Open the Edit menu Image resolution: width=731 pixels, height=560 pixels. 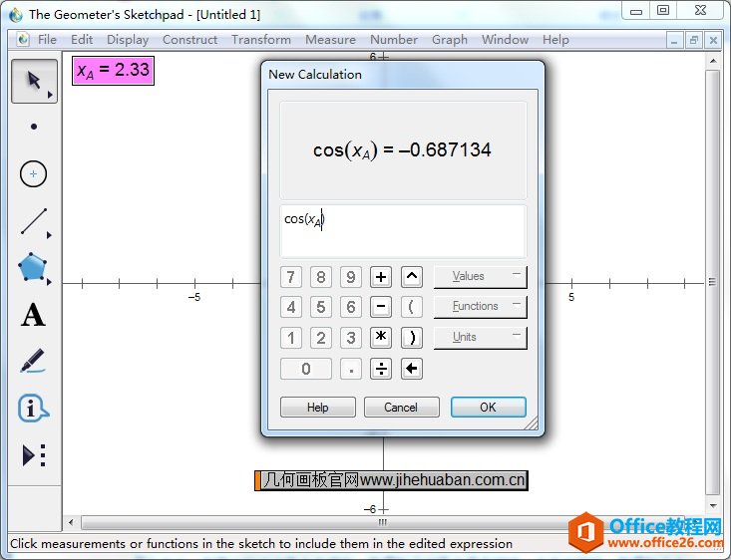click(82, 40)
